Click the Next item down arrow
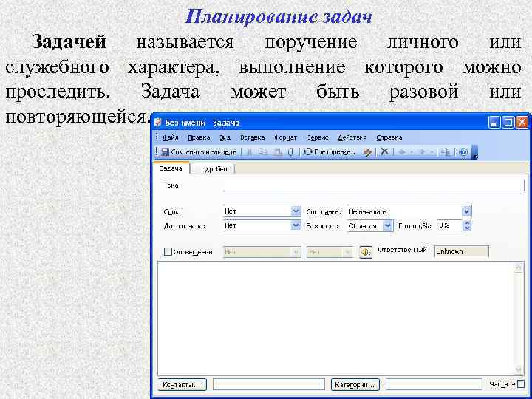 click(422, 152)
